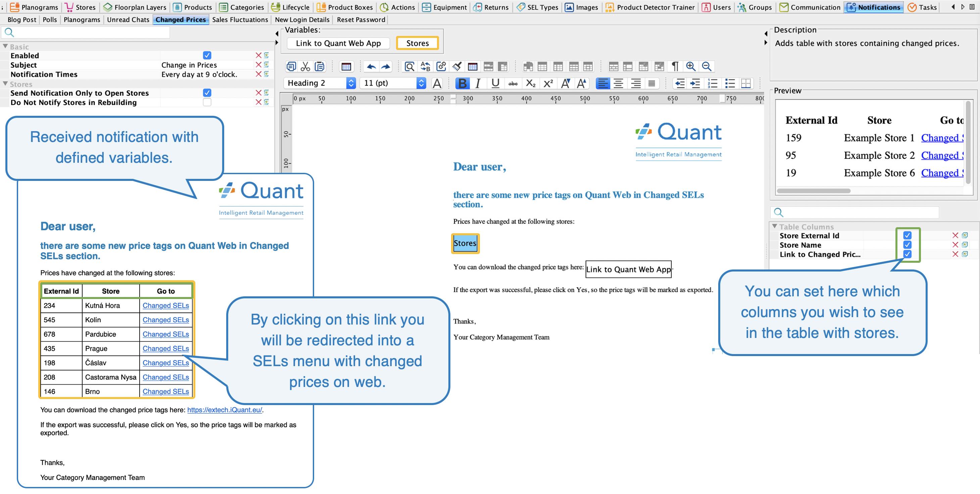Select the Stores placeholder in the editor
This screenshot has width=980, height=494.
pyautogui.click(x=465, y=243)
